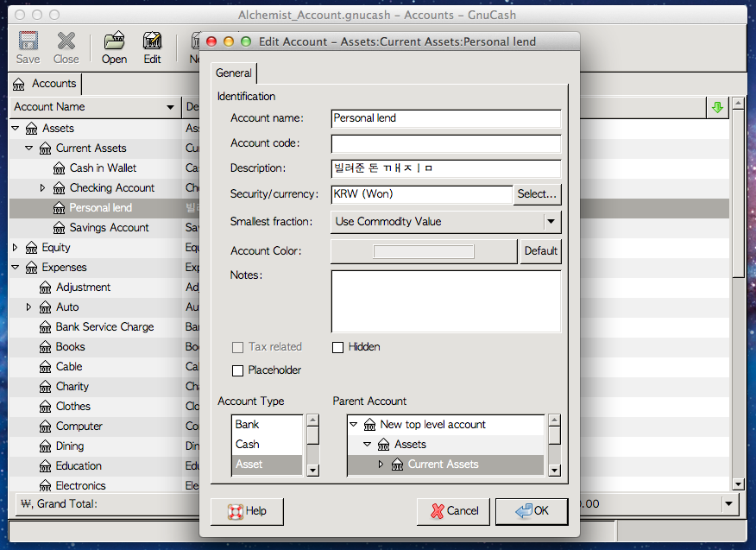Click the bank icon beside Bank Service Charge

tap(46, 327)
